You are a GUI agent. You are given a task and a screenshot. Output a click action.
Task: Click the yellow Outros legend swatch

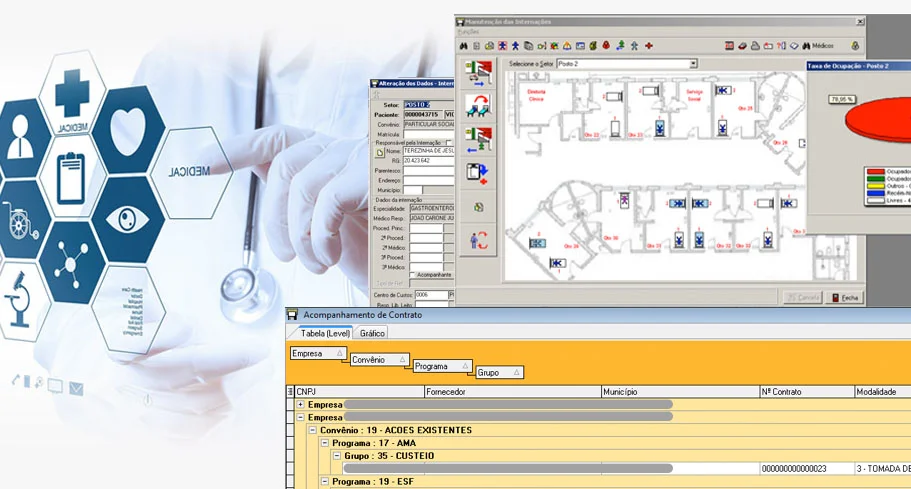click(x=875, y=186)
